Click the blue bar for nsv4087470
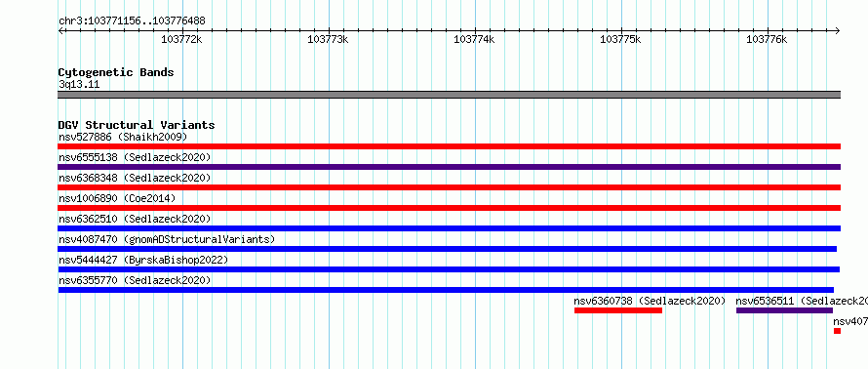The width and height of the screenshot is (868, 369). click(x=448, y=249)
